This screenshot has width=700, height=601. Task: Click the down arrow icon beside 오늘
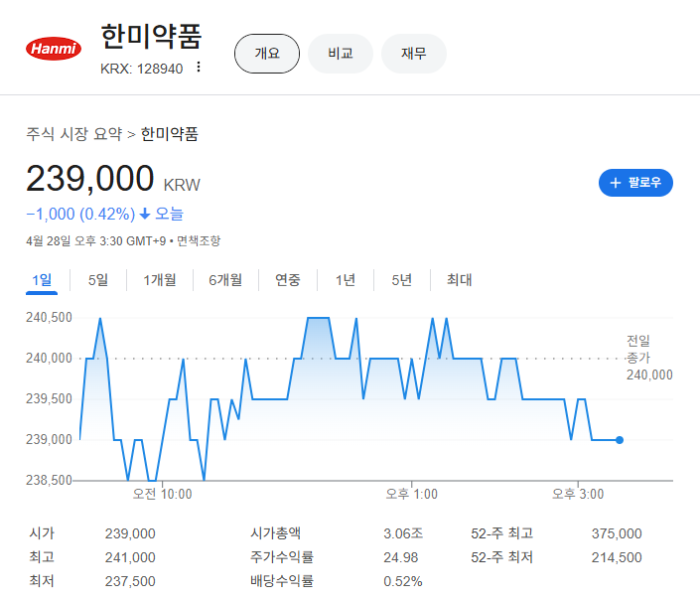point(145,214)
